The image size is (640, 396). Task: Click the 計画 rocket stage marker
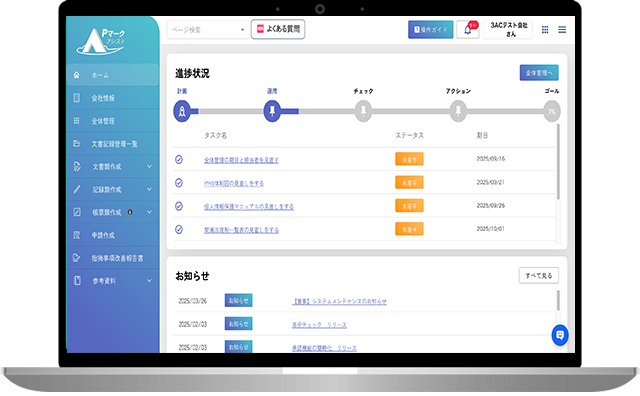click(x=182, y=111)
